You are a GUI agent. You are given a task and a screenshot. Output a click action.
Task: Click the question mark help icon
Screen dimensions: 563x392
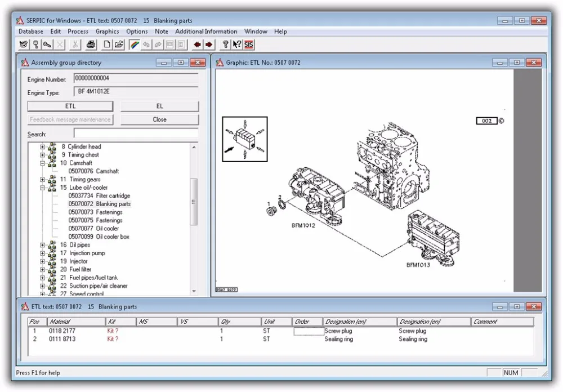click(225, 44)
